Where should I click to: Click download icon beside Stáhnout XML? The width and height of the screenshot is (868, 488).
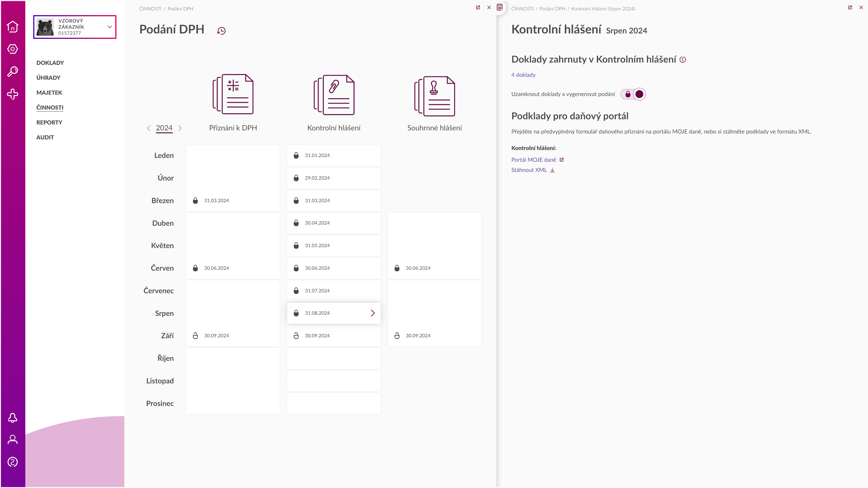point(553,170)
